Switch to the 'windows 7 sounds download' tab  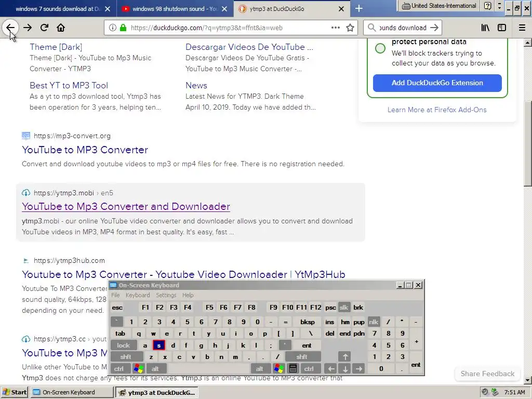point(58,9)
